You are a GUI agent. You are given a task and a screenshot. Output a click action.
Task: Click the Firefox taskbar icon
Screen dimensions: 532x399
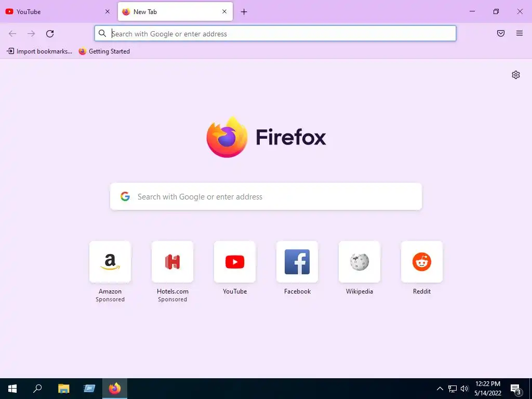pyautogui.click(x=115, y=389)
